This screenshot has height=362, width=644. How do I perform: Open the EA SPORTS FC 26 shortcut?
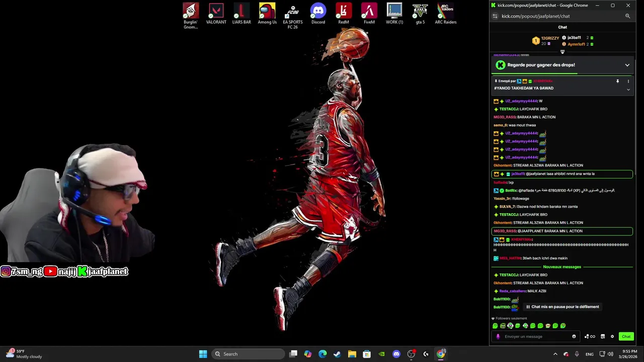coord(293,16)
